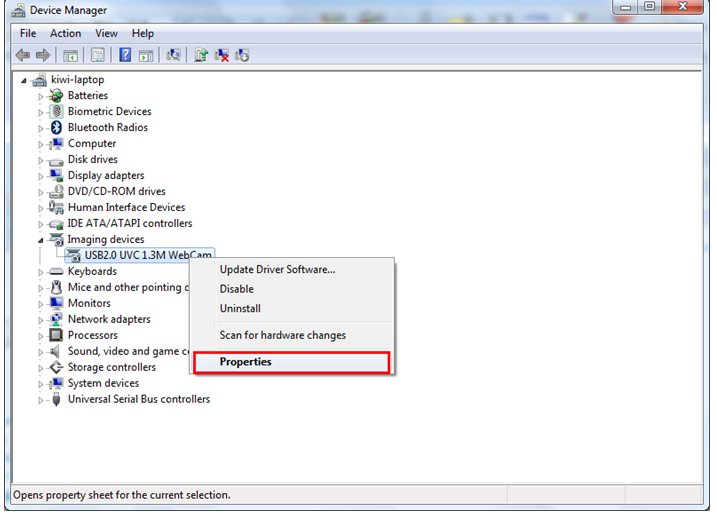The width and height of the screenshot is (717, 515).
Task: Click the Batteries category icon
Action: click(57, 96)
